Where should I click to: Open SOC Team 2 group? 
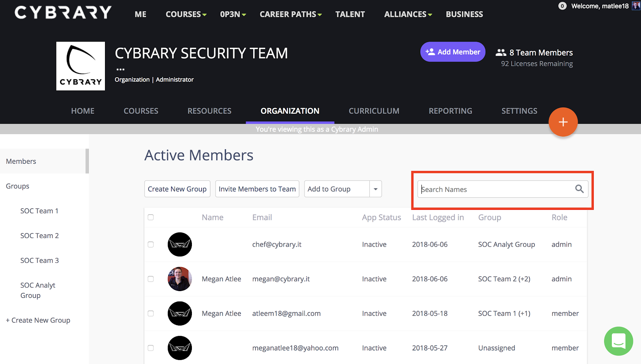(x=39, y=236)
